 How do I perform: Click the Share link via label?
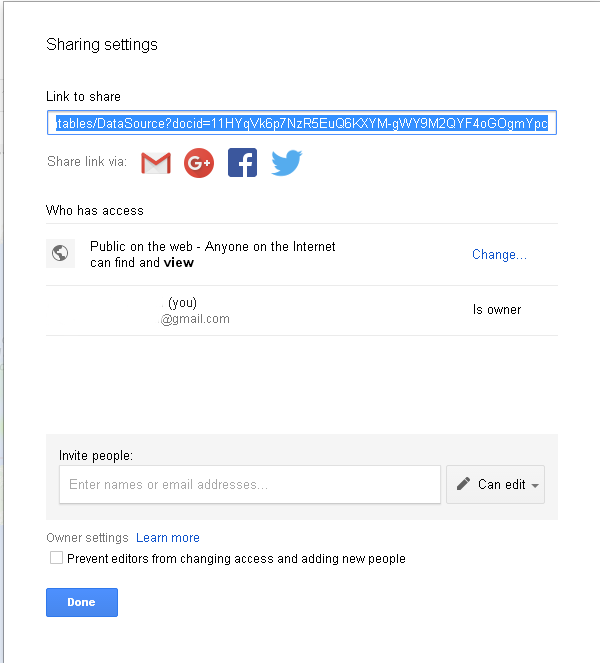tap(87, 162)
